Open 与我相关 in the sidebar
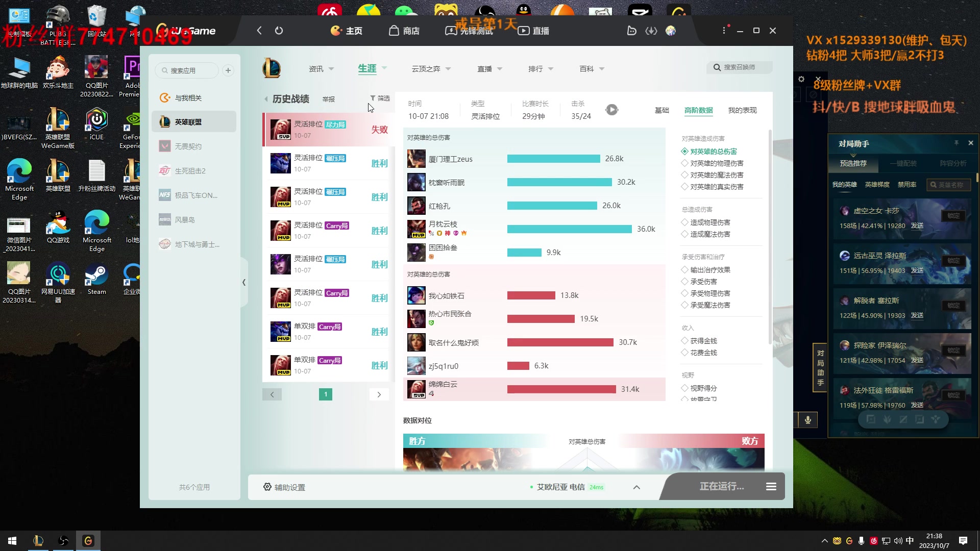 coord(194,97)
